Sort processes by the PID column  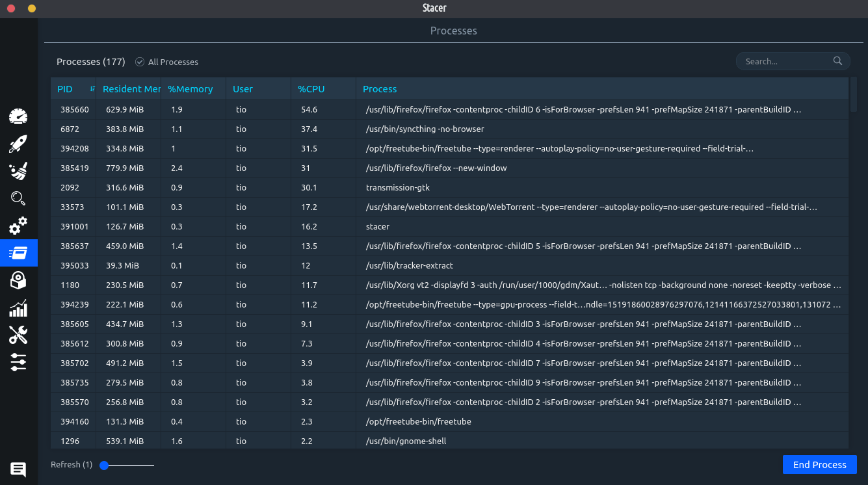[66, 89]
